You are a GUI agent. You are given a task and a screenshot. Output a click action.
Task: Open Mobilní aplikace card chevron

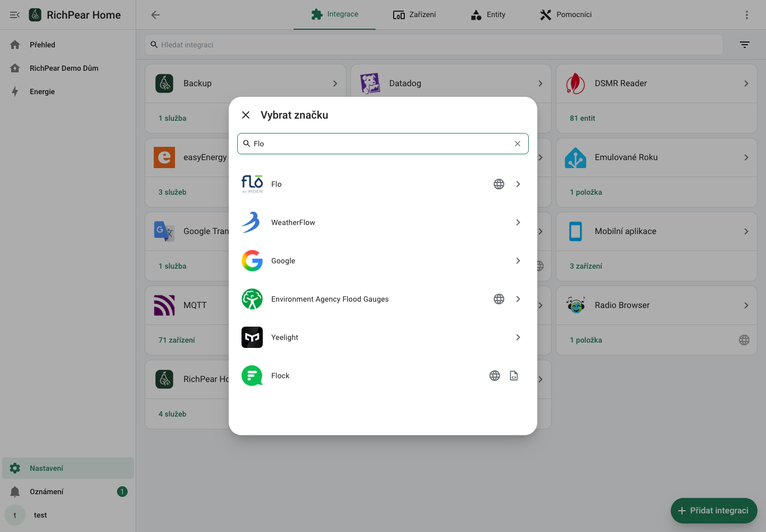pyautogui.click(x=746, y=231)
